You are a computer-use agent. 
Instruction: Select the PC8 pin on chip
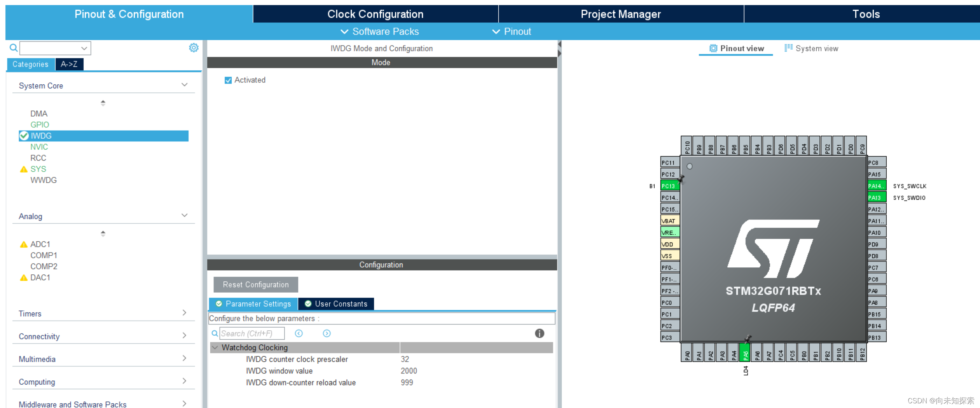877,162
